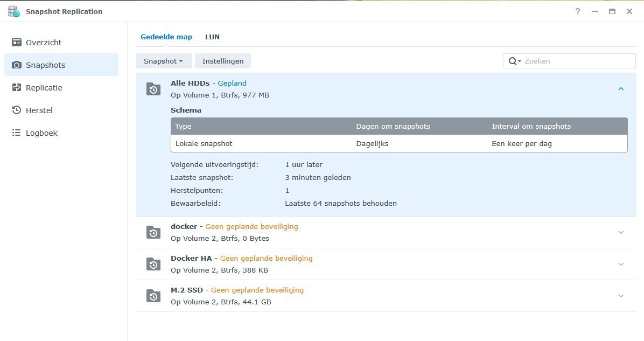Image resolution: width=644 pixels, height=341 pixels.
Task: Click the snapshot icon next to Alle HDDs
Action: coord(153,89)
